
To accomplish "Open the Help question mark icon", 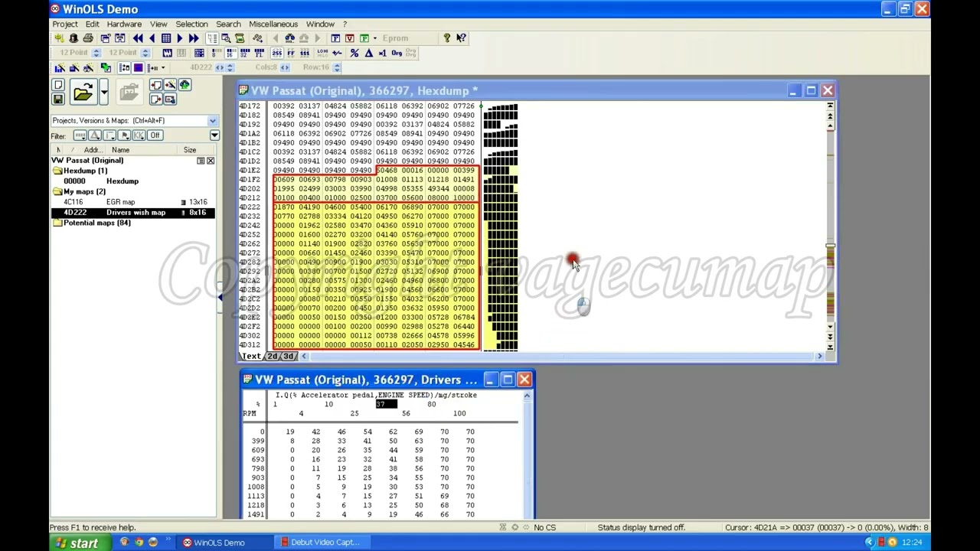I will pyautogui.click(x=447, y=38).
